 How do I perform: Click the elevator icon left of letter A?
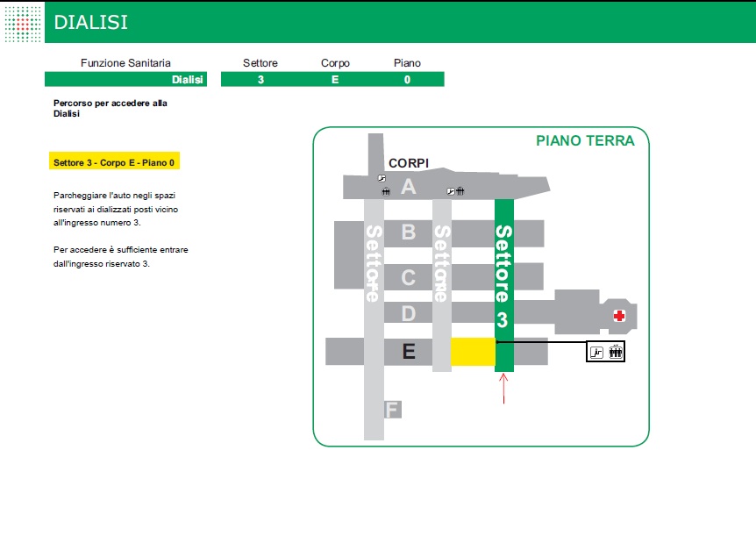pos(385,189)
